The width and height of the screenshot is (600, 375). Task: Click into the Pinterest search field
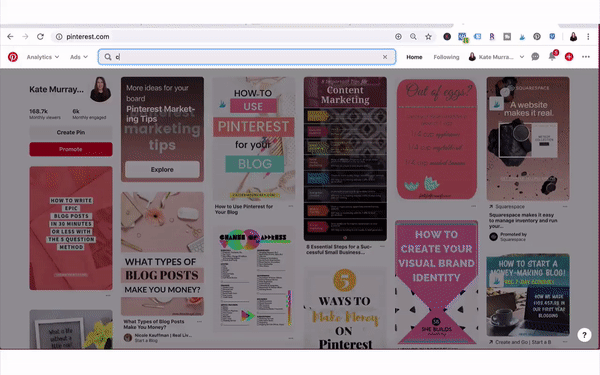(247, 57)
